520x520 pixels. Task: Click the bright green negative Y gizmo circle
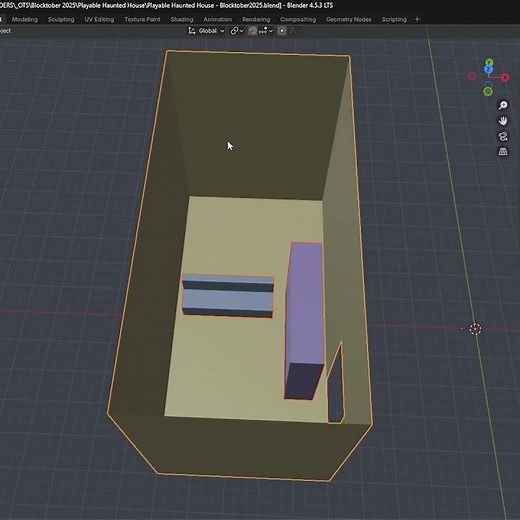click(x=488, y=91)
